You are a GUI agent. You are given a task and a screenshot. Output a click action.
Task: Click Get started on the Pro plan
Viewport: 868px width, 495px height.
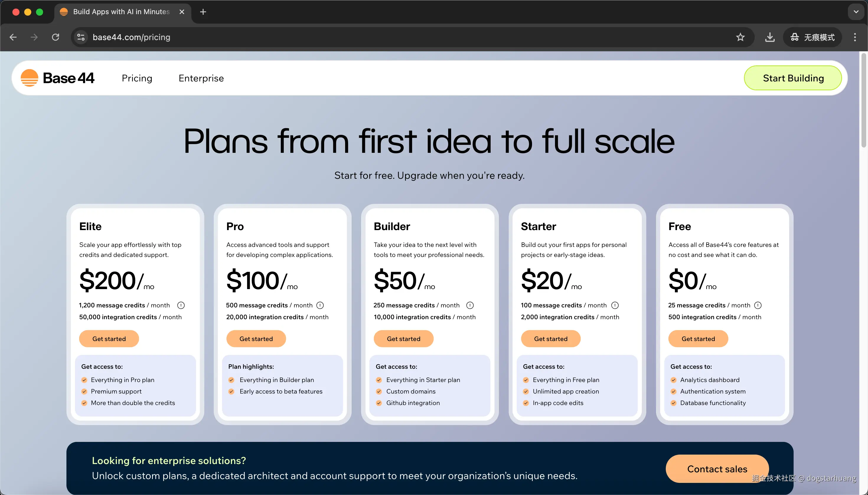(x=256, y=339)
